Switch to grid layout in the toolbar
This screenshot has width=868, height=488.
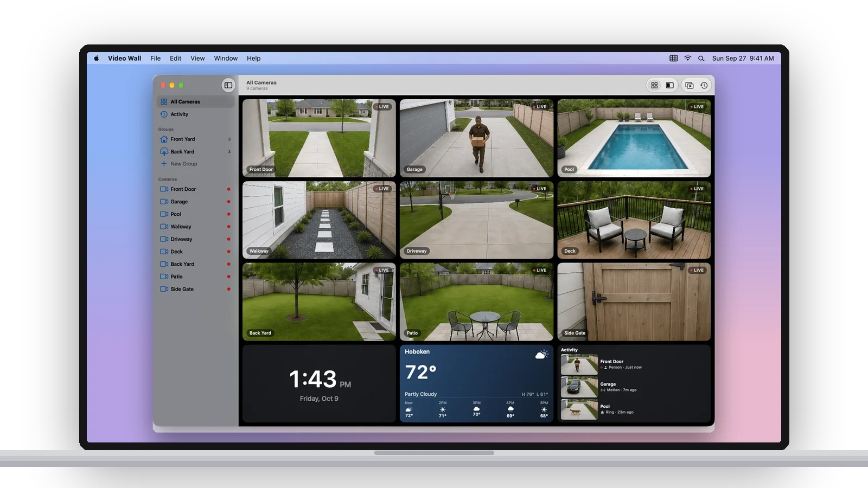[x=654, y=85]
